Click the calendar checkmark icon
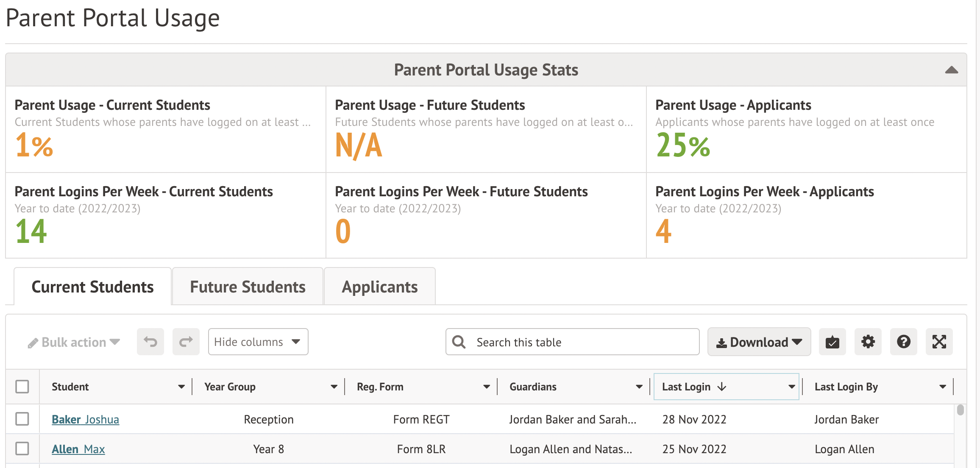The image size is (980, 468). (832, 342)
